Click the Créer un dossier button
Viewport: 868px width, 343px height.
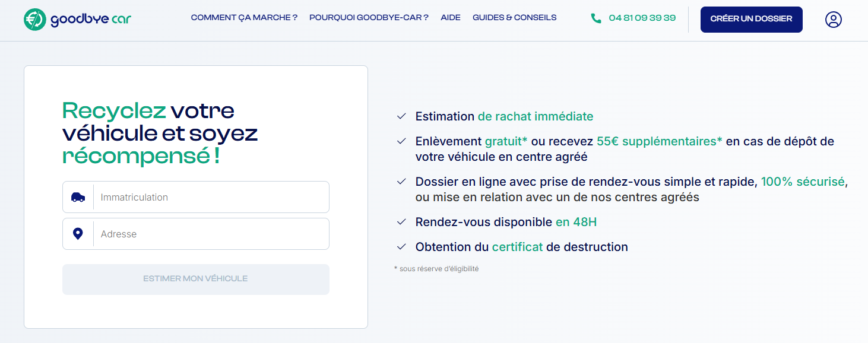click(751, 19)
